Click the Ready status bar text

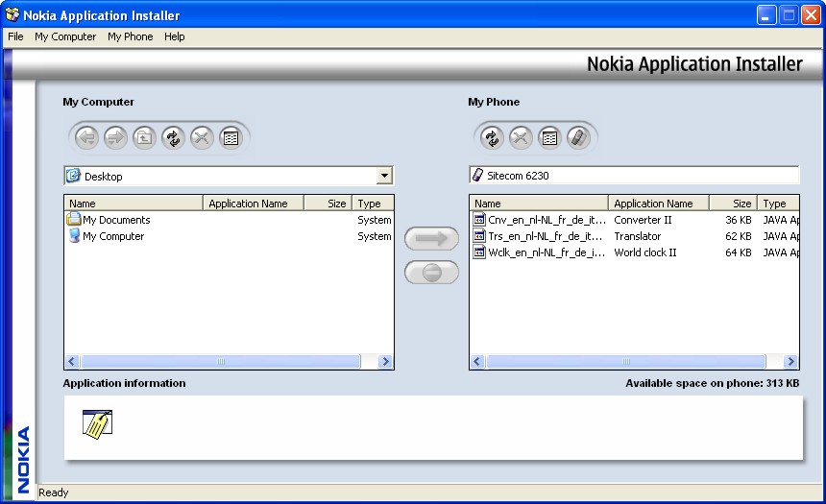53,492
